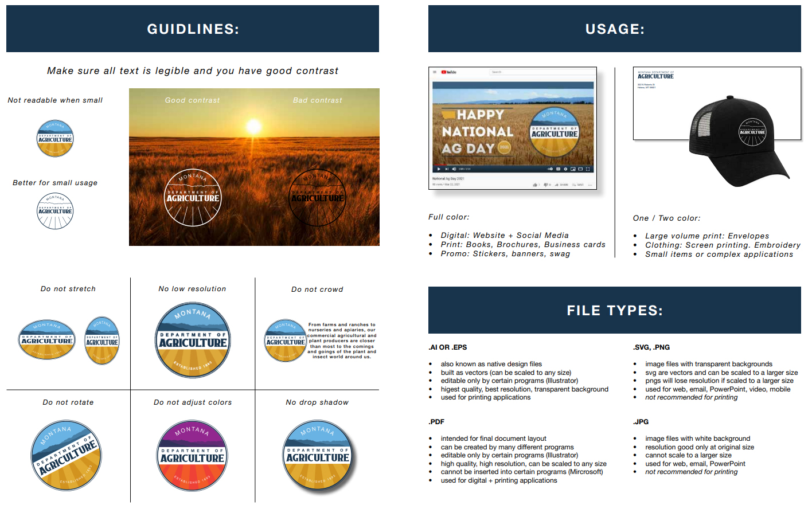The height and width of the screenshot is (505, 812).
Task: Click the white logo on the black cap
Action: [752, 132]
